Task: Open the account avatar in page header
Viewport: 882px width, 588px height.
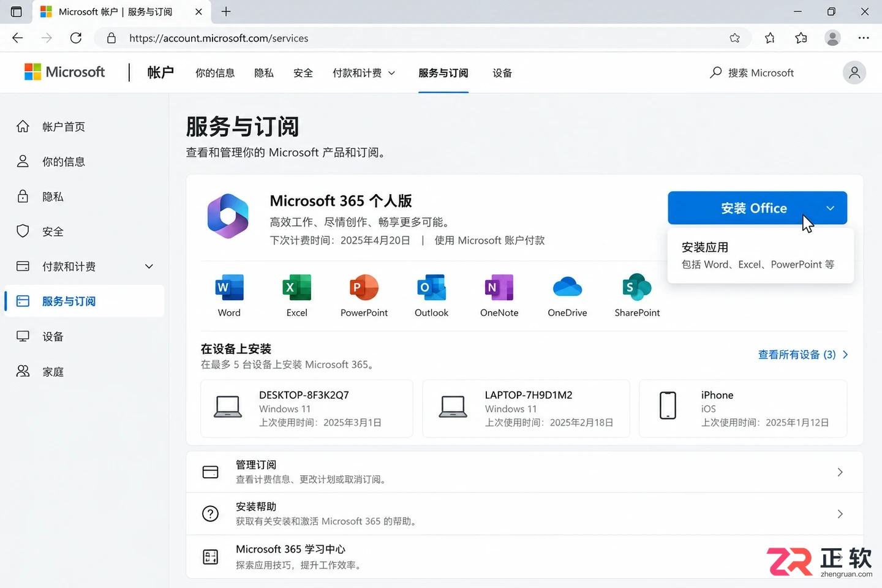Action: (x=854, y=73)
